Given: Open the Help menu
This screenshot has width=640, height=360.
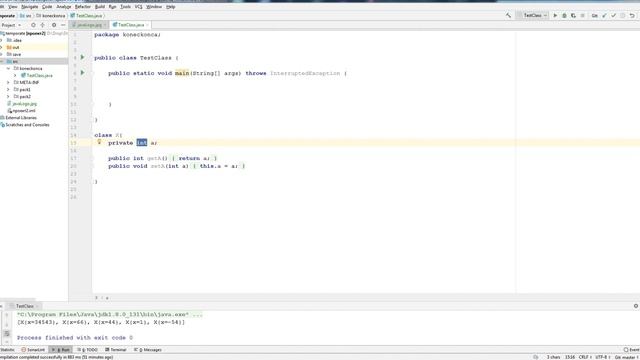Looking at the screenshot, I should pyautogui.click(x=171, y=7).
